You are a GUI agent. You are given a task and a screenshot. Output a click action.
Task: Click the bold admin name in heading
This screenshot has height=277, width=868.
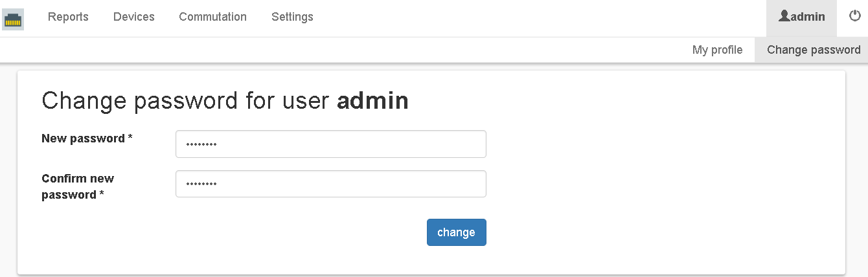372,101
